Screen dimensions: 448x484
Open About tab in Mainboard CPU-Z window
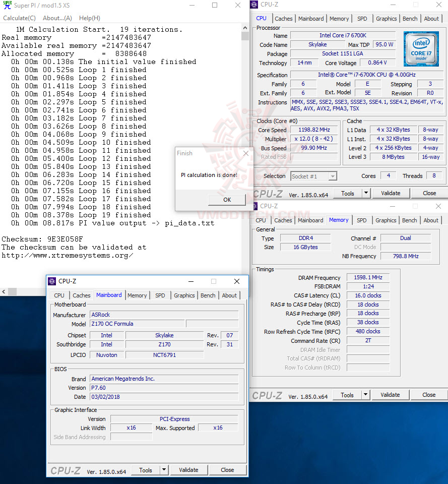[x=229, y=295]
